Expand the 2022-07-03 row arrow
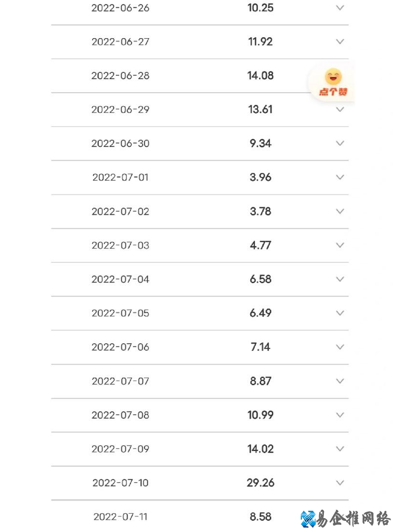 [340, 245]
